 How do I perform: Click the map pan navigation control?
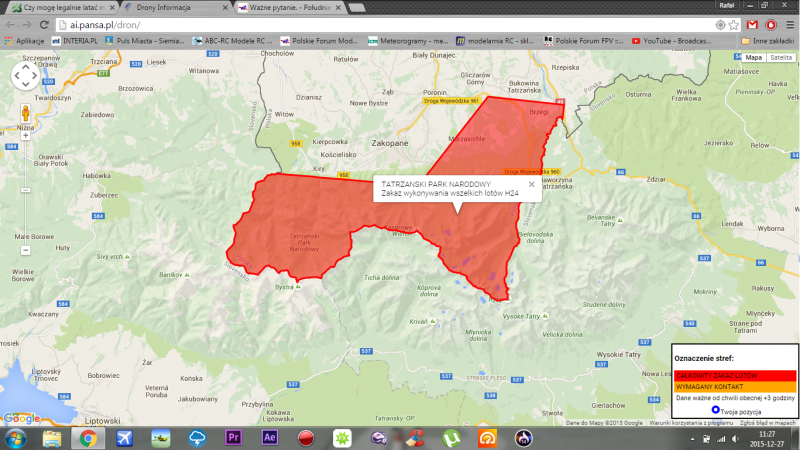tap(24, 78)
